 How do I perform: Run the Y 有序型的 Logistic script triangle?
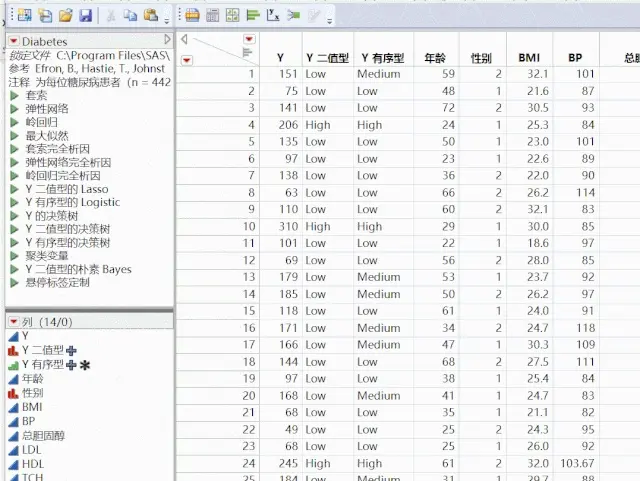click(x=14, y=202)
